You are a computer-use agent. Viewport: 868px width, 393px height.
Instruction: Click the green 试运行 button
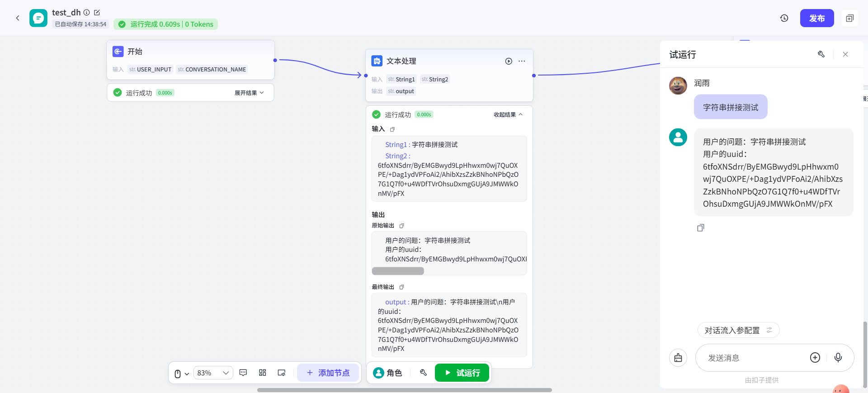[x=462, y=373]
